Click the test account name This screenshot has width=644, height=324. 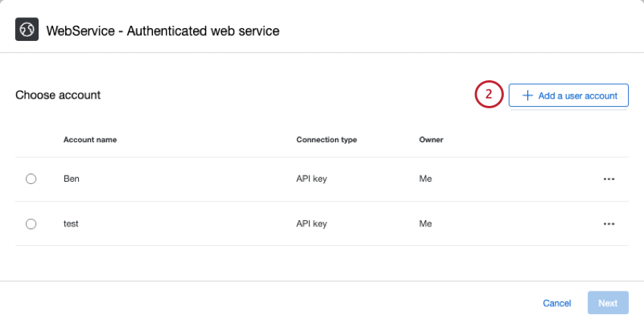pyautogui.click(x=71, y=224)
